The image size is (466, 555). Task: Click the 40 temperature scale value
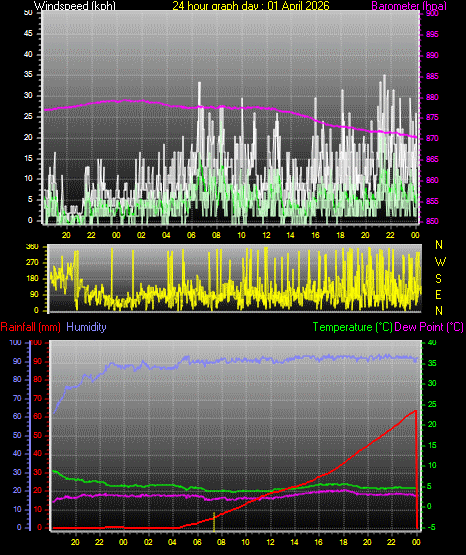(432, 343)
